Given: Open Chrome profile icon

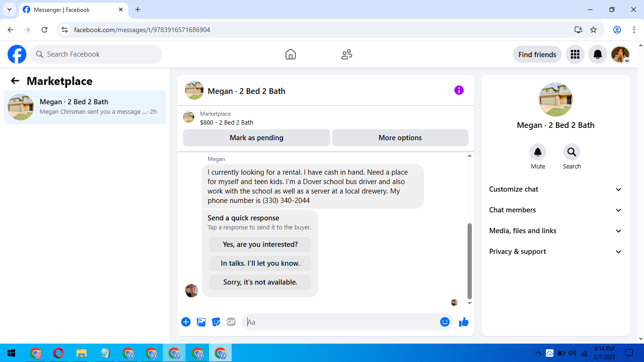Looking at the screenshot, I should pos(617,30).
